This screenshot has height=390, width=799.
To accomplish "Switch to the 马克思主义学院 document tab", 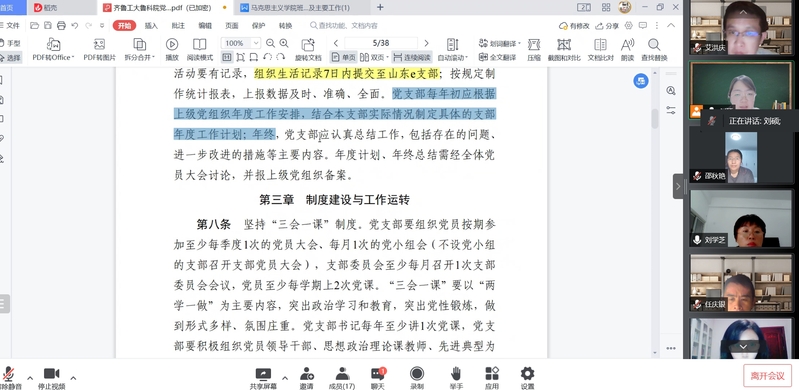I will pos(301,8).
